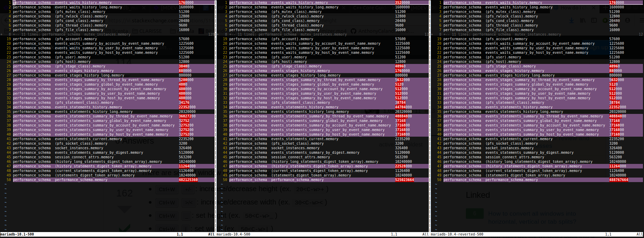Click value 3520000 on middle pane's first line

click(x=402, y=3)
